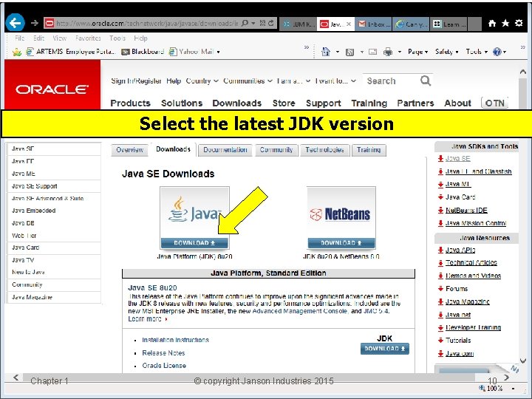Viewport: 532px width, 399px height.
Task: Click the Java logo thumbnail
Action: [x=194, y=212]
